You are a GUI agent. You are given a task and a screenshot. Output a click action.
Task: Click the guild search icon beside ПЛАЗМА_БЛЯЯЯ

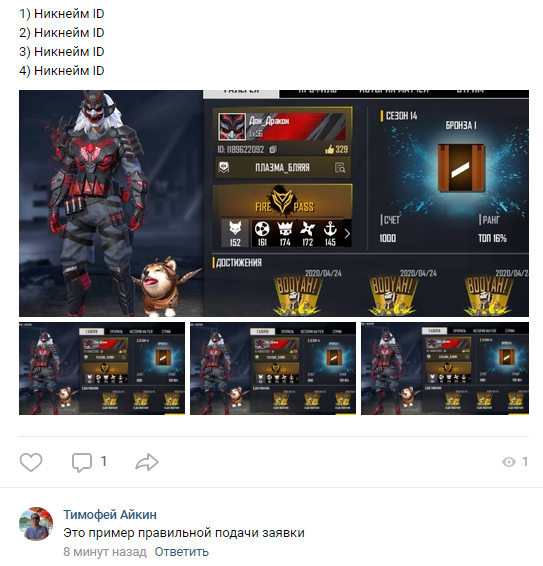point(340,167)
